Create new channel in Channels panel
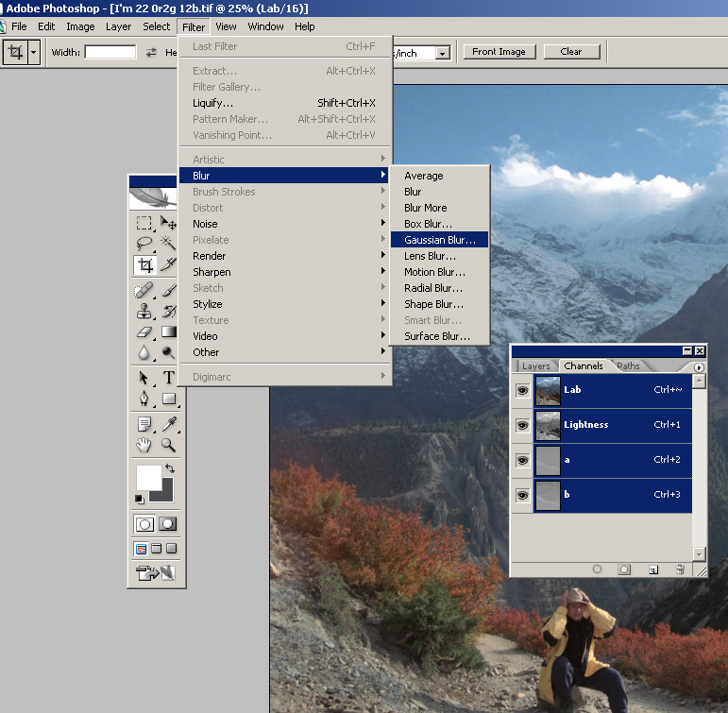Viewport: 728px width, 713px height. tap(652, 569)
